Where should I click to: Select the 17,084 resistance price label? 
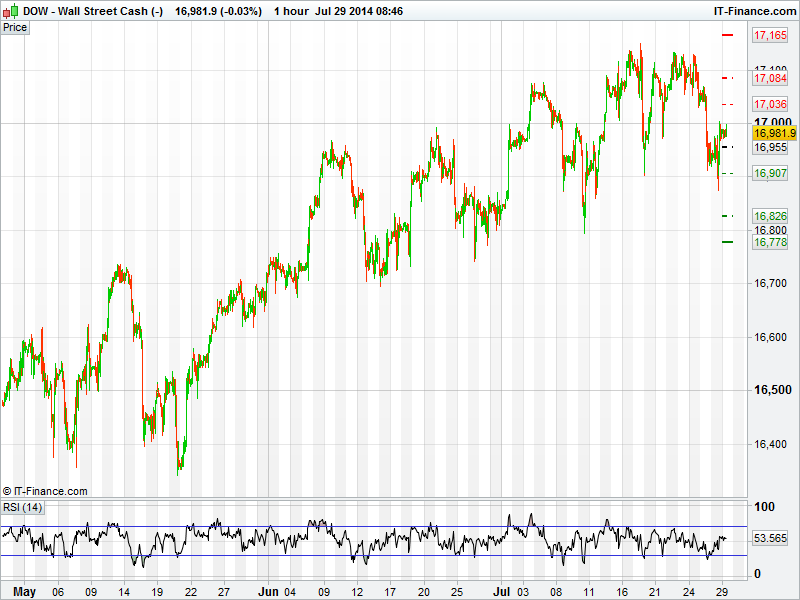[x=770, y=78]
